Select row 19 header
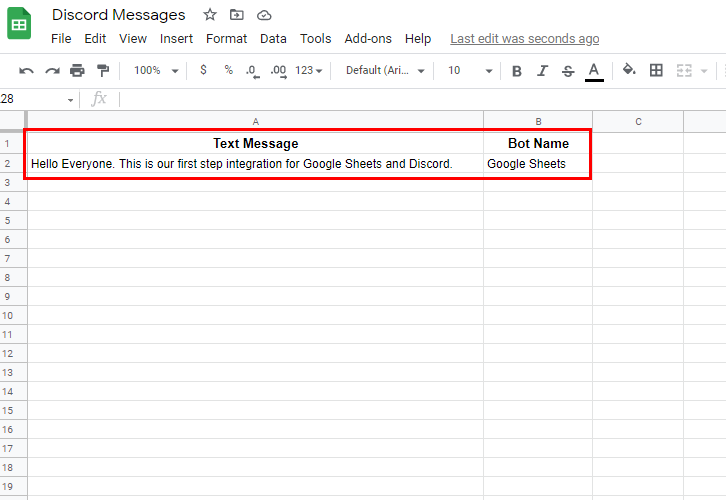Image resolution: width=726 pixels, height=500 pixels. pyautogui.click(x=13, y=486)
